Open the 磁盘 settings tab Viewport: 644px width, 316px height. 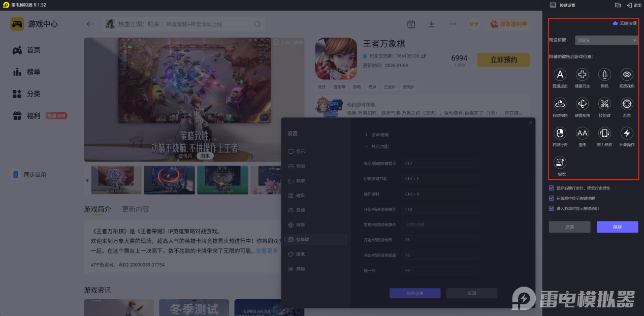coord(315,196)
